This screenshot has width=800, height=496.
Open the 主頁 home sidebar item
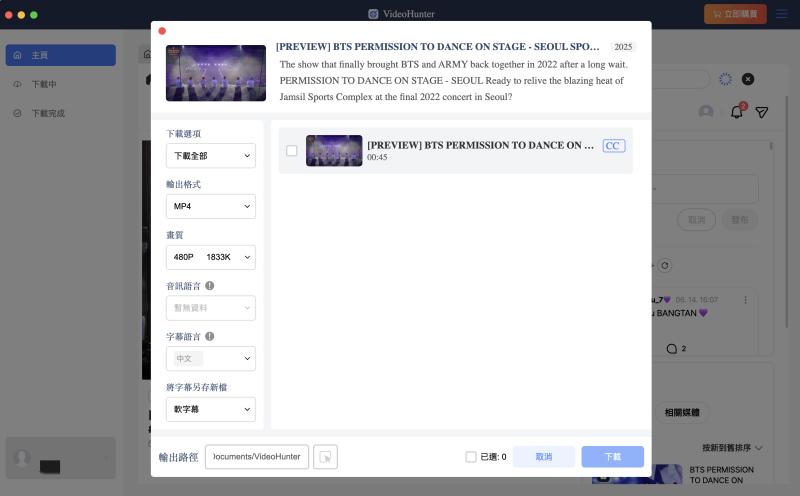61,55
